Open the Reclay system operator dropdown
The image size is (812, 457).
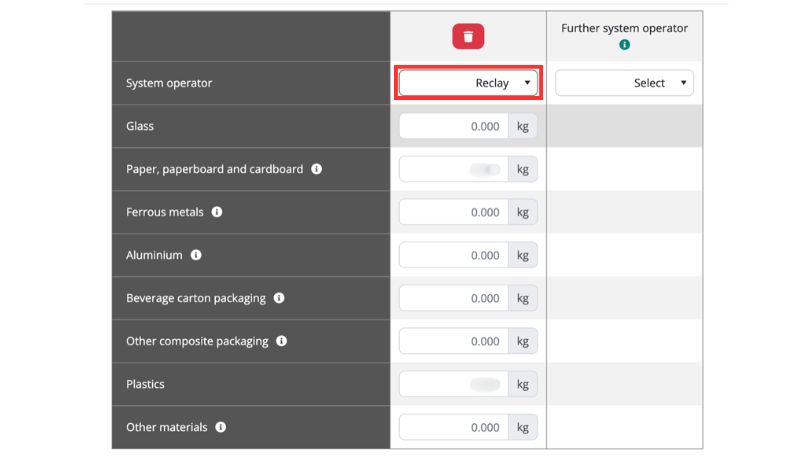click(x=468, y=83)
